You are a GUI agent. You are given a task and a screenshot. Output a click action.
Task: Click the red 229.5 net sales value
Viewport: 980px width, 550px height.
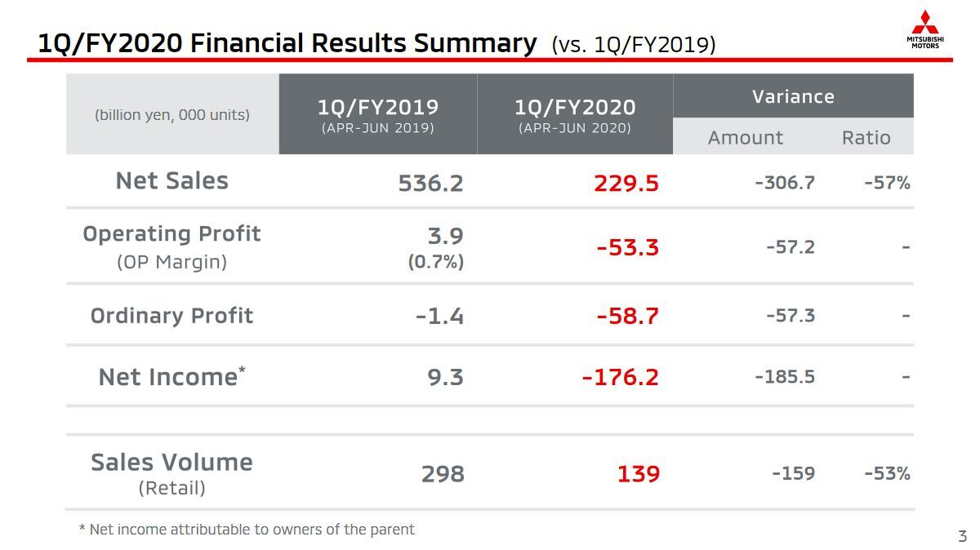(626, 183)
